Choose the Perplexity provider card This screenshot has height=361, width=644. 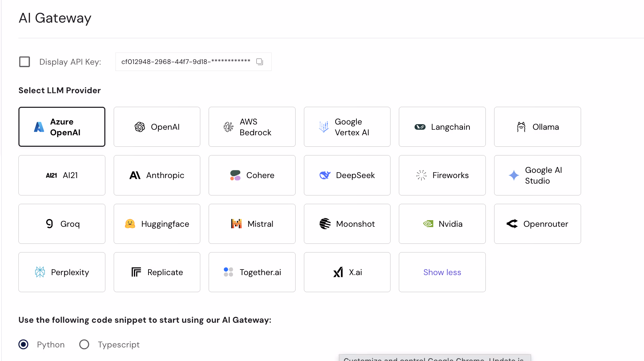[62, 272]
